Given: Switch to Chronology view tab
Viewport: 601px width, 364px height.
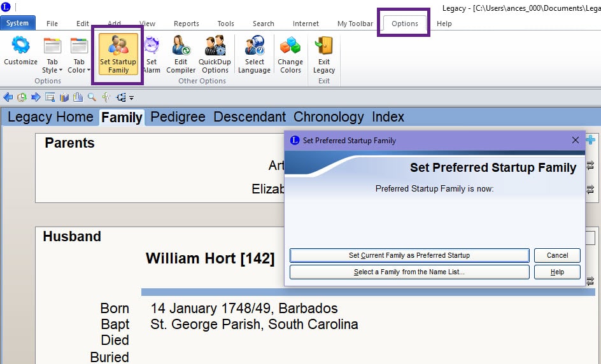Looking at the screenshot, I should pos(329,117).
